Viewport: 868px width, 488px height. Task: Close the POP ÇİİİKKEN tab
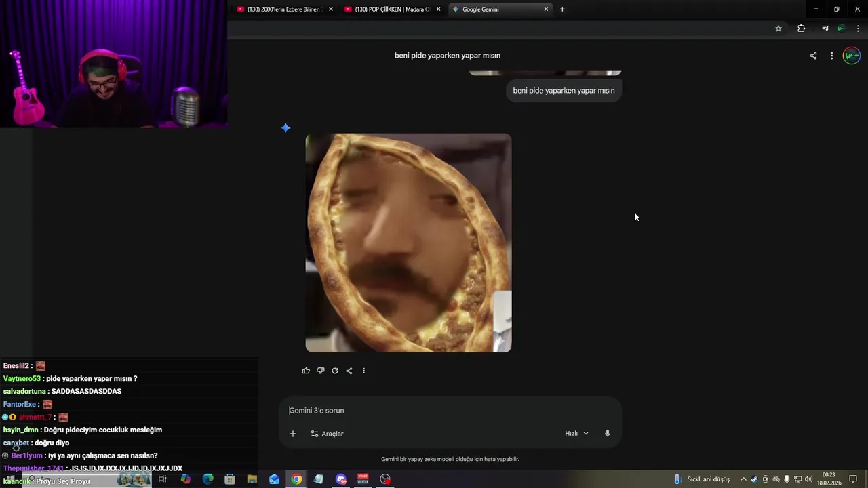coord(439,9)
